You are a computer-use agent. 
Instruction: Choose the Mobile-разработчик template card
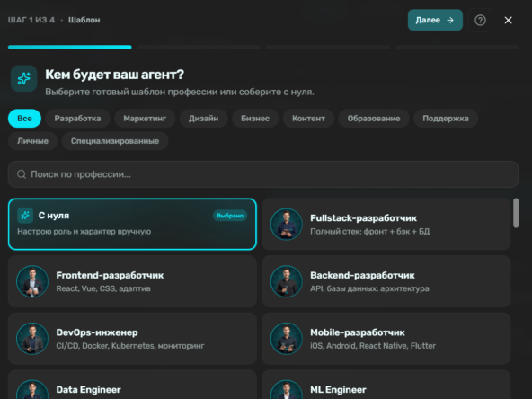click(x=386, y=339)
